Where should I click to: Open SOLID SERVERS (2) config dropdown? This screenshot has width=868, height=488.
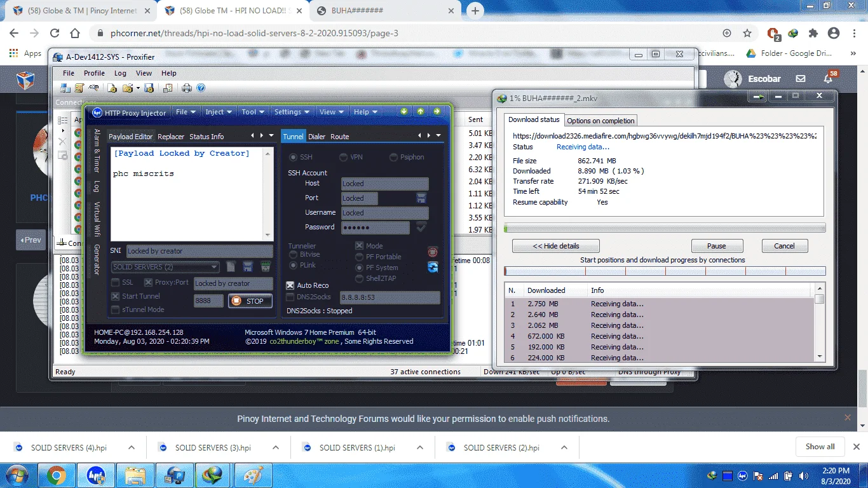click(x=165, y=267)
